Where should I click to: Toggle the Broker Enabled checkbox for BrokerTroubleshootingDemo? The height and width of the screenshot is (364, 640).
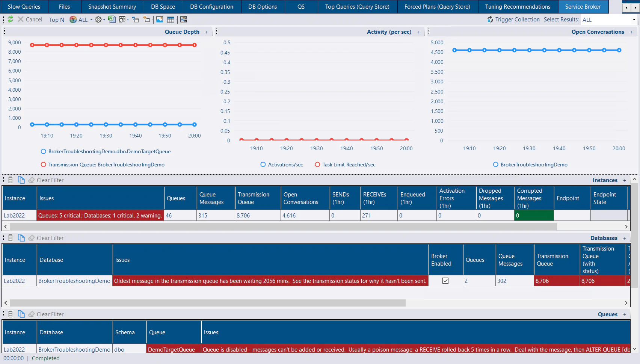click(x=445, y=281)
